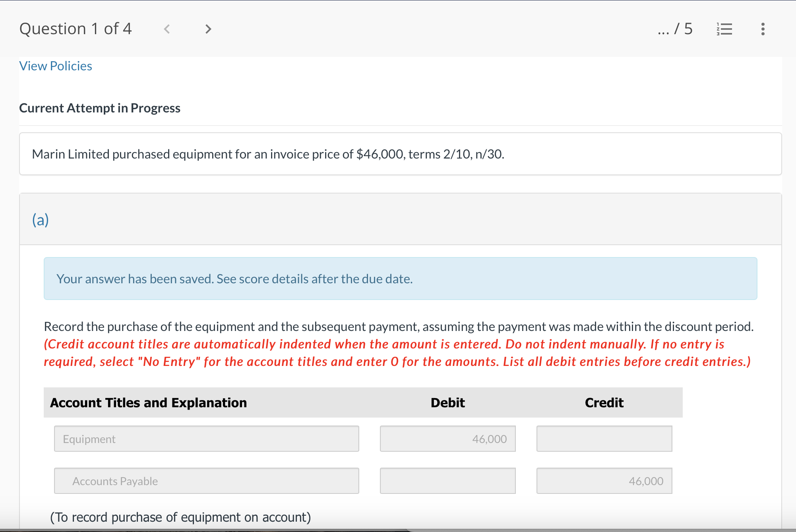Open the View Policies link

pos(56,66)
